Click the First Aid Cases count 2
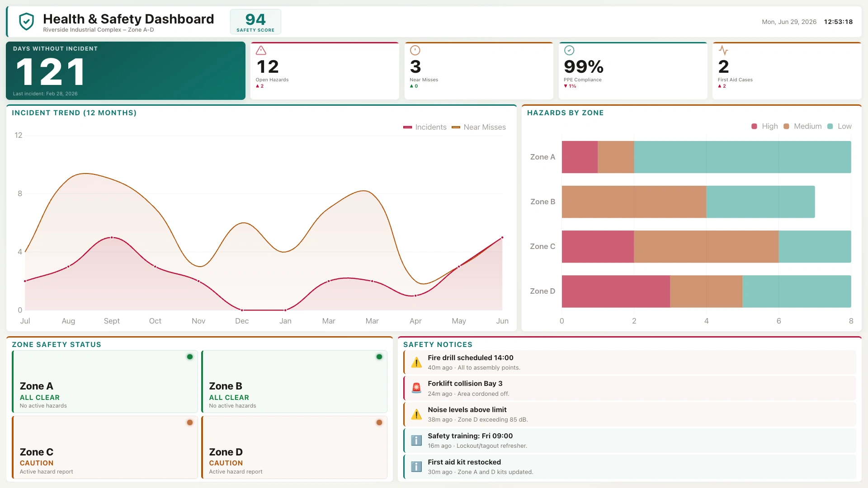Image resolution: width=868 pixels, height=488 pixels. [x=723, y=67]
